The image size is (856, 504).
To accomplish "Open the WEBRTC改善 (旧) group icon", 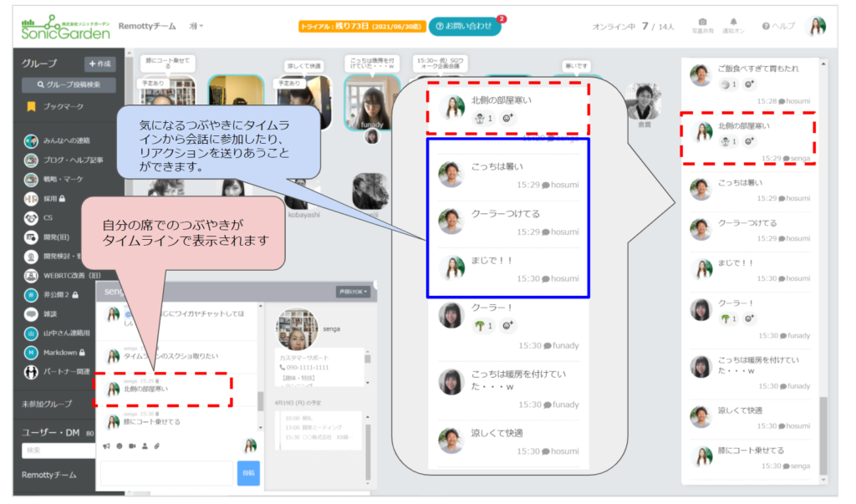I will (x=31, y=276).
